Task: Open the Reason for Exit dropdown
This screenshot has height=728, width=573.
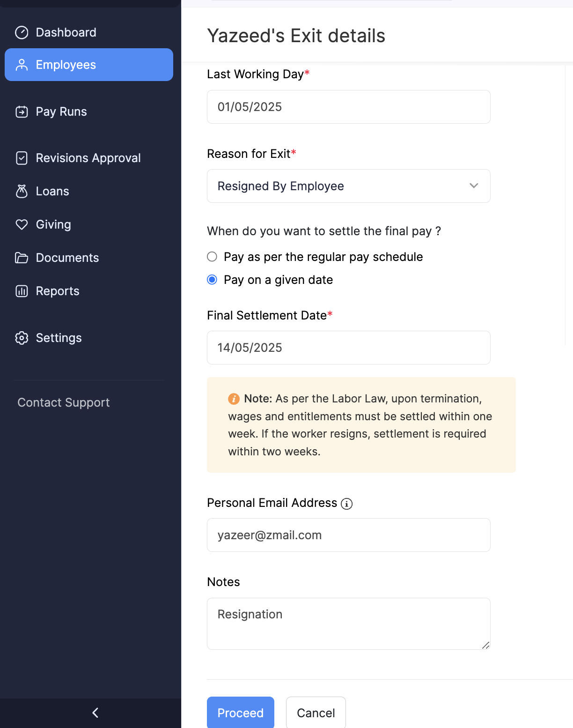Action: point(348,186)
